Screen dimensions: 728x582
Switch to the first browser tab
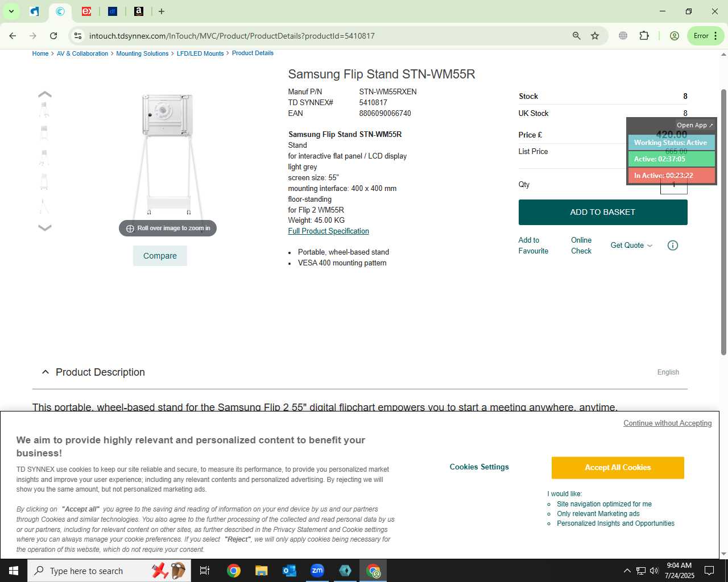tap(35, 11)
